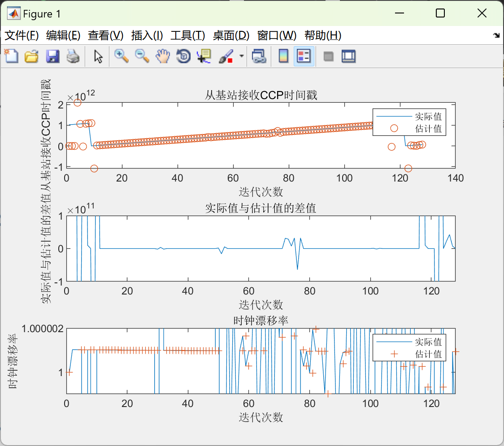Click the Hide Plot Tools icon
The width and height of the screenshot is (504, 446).
pyautogui.click(x=328, y=56)
